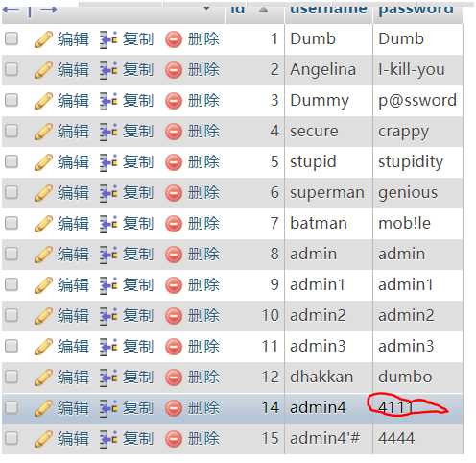Click red delete icon for batman row

(x=174, y=224)
